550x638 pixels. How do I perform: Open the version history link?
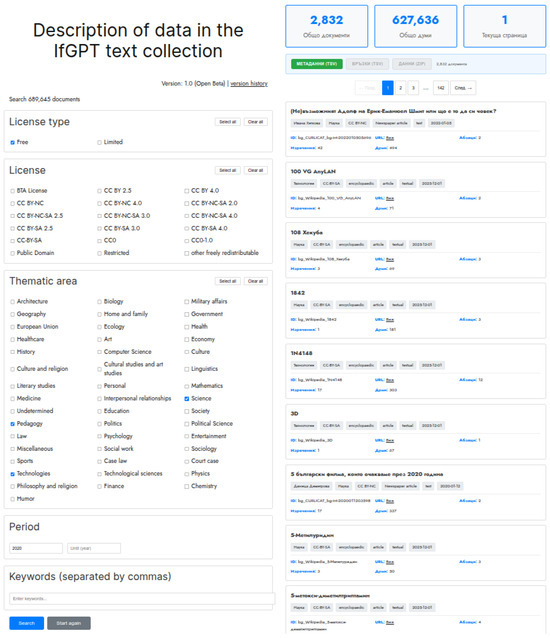[249, 83]
